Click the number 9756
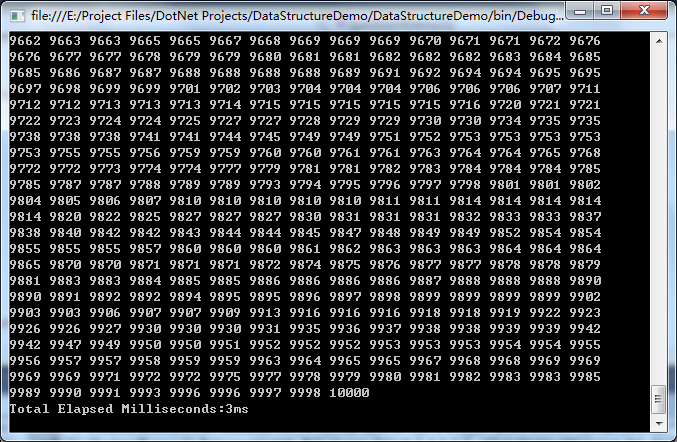The image size is (677, 442). [x=145, y=153]
